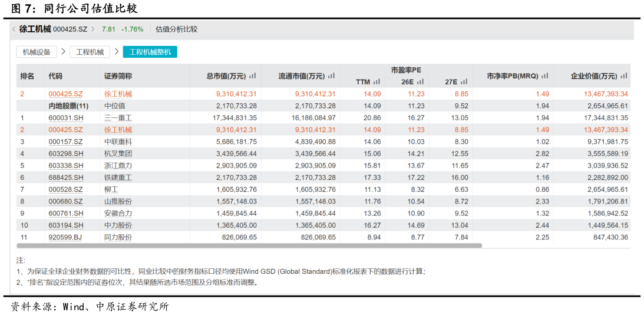
Task: Select 机械设备 breadcrumb
Action: [x=37, y=52]
